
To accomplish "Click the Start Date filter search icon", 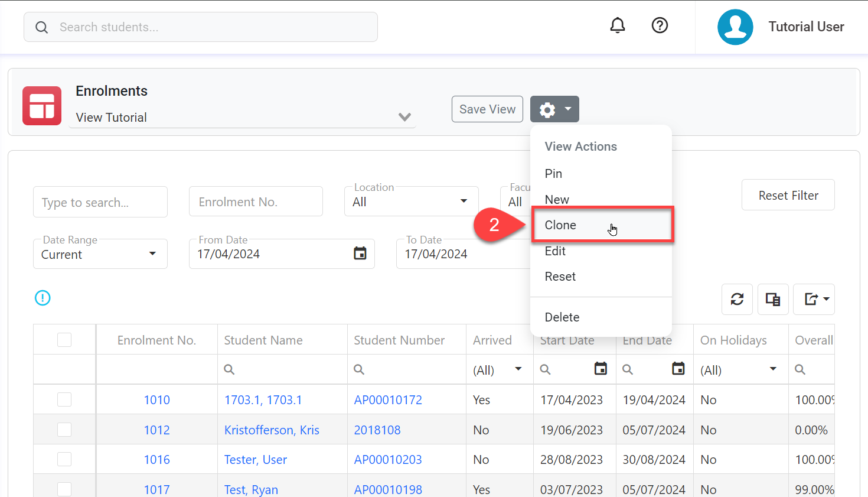I will point(546,369).
